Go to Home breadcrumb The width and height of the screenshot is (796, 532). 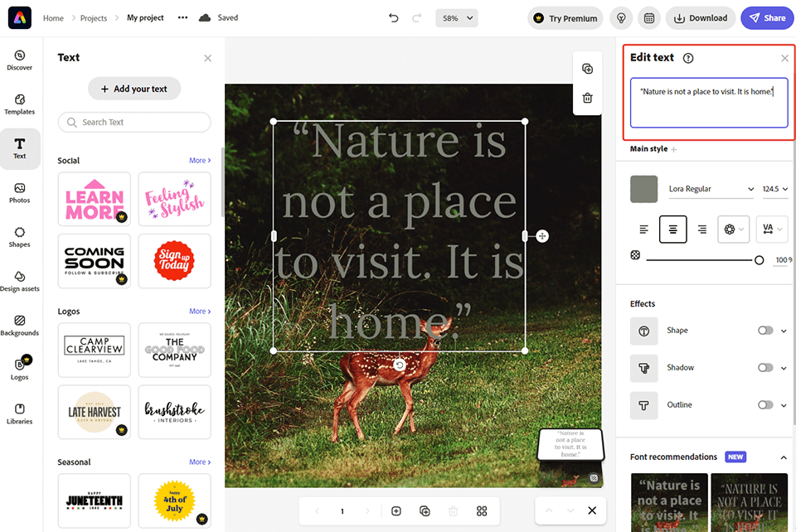pos(53,18)
